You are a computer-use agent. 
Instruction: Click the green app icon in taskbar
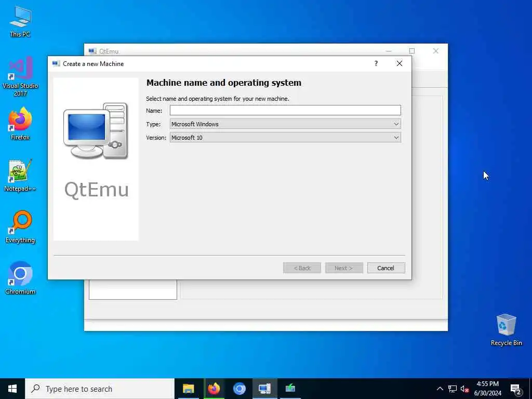pyautogui.click(x=290, y=389)
